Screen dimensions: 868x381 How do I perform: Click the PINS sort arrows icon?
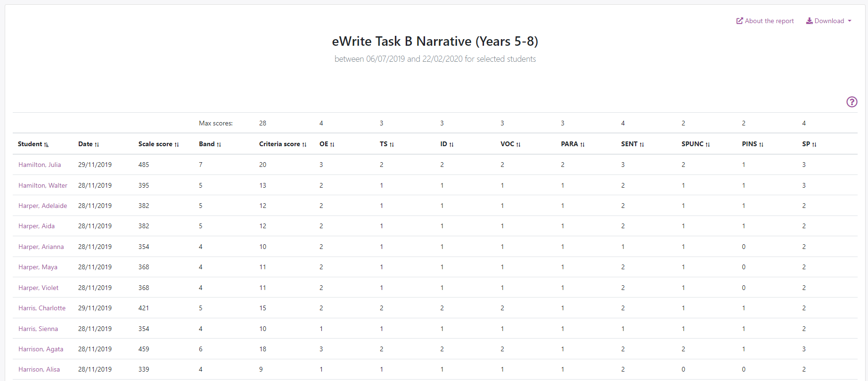click(761, 145)
